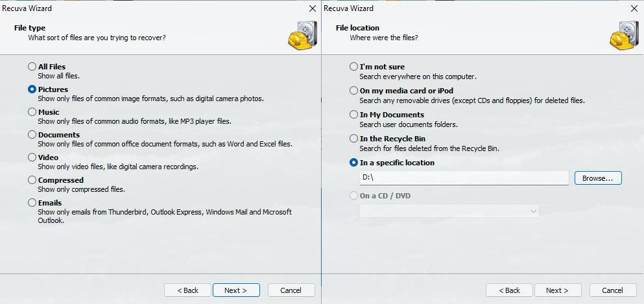Close the File location wizard window
Viewport: 644px width, 304px height.
coord(634,8)
